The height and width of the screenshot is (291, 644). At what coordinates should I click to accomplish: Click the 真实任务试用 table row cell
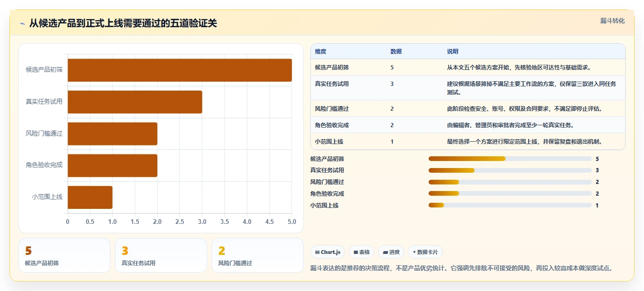[x=332, y=84]
